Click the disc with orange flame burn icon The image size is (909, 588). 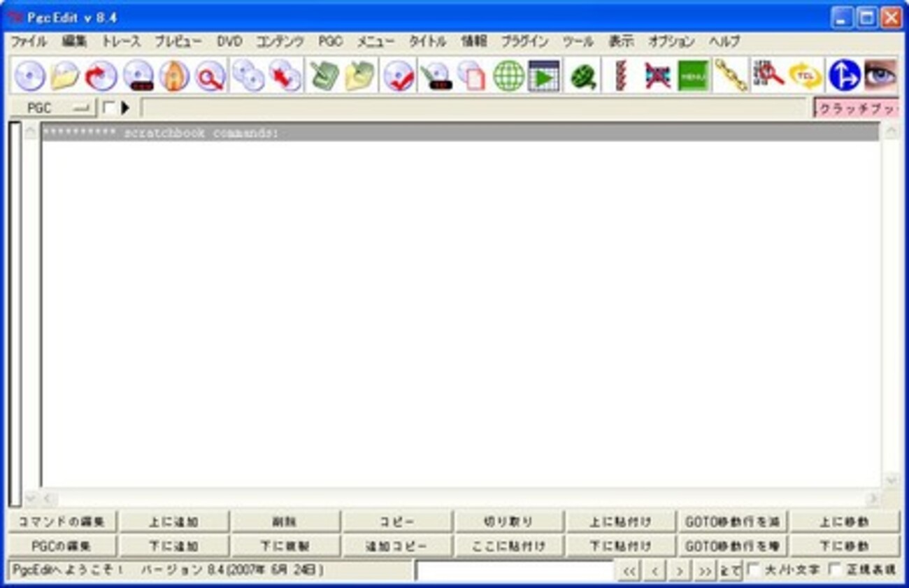coord(173,76)
